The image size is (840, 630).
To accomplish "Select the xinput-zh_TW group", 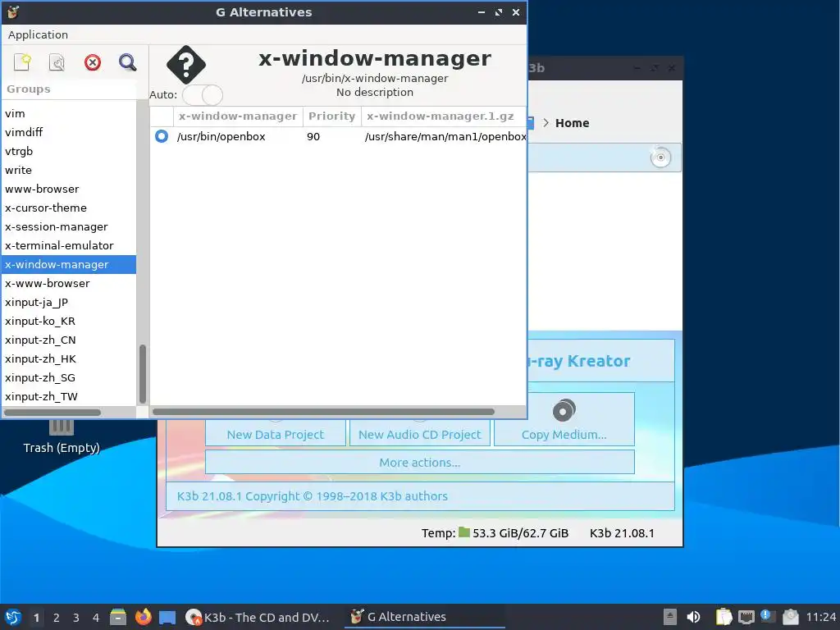I will coord(69,396).
